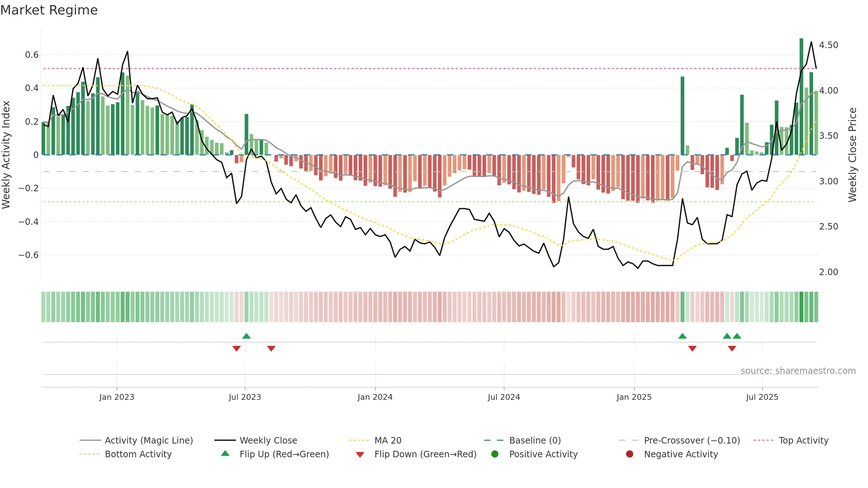This screenshot has width=868, height=488.
Task: Click the Activity (Magic Line) legend entry
Action: 136,440
